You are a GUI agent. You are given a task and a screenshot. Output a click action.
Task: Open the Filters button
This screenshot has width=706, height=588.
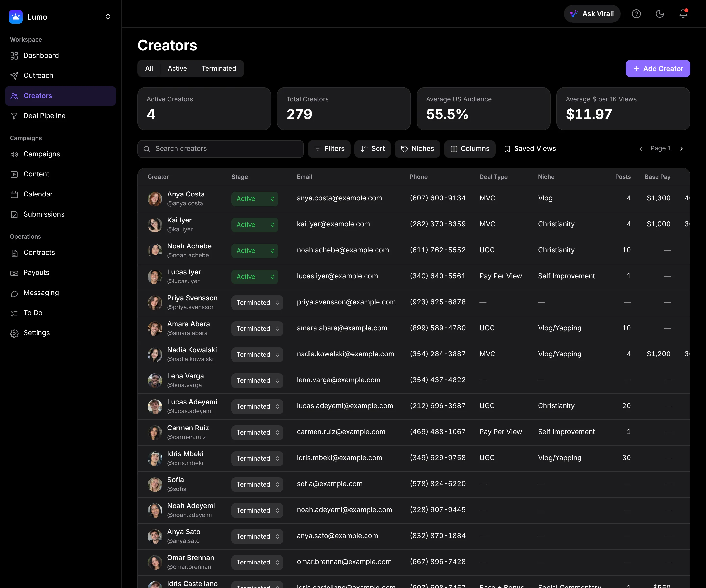[329, 149]
